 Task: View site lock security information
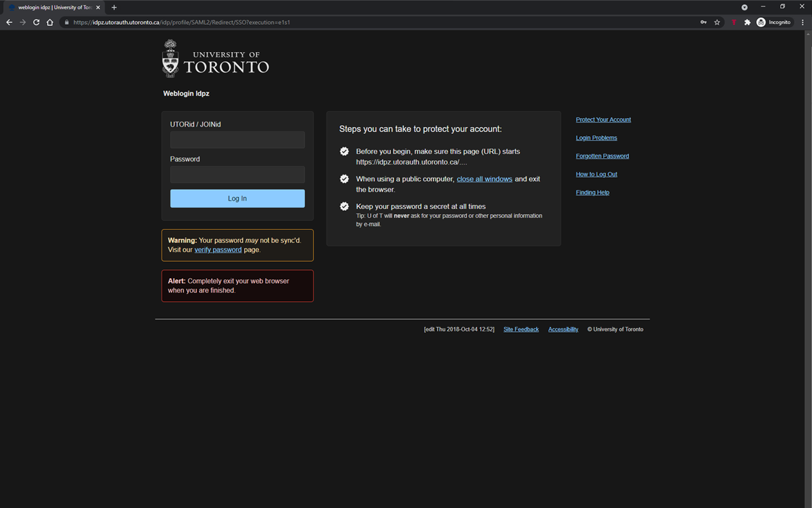[66, 22]
